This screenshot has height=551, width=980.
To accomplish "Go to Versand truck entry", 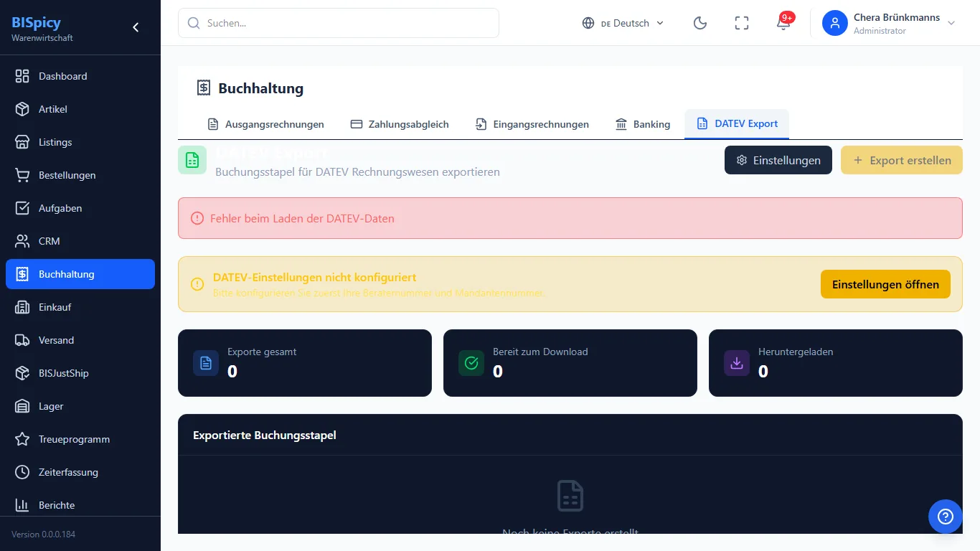I will click(x=80, y=340).
